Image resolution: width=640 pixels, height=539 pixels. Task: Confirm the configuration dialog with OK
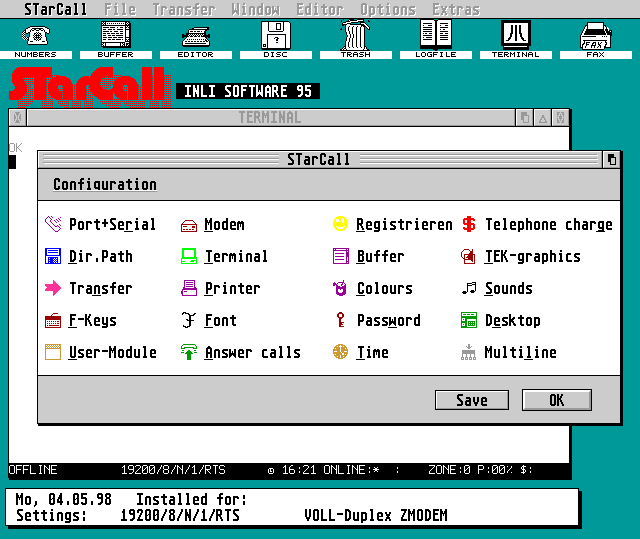[557, 400]
